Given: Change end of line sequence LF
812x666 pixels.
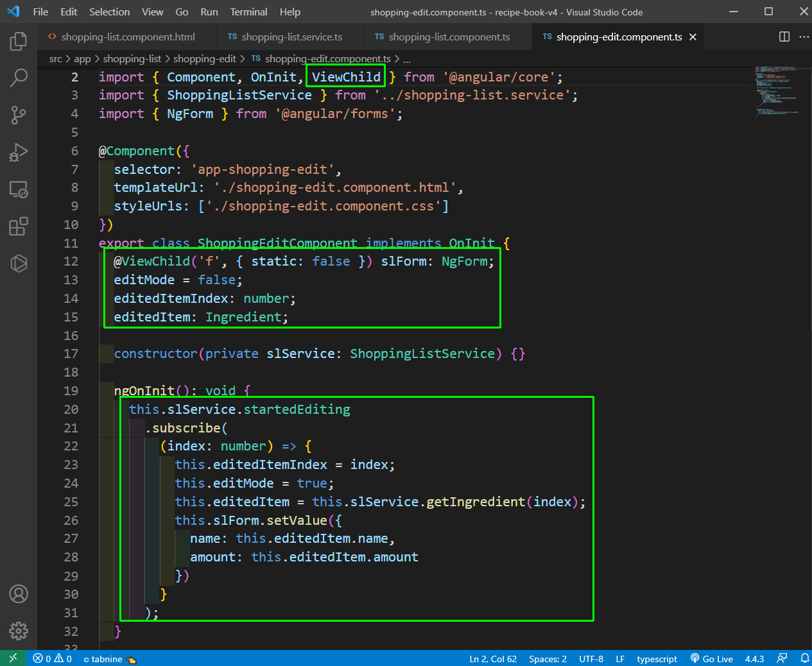Looking at the screenshot, I should coord(620,658).
